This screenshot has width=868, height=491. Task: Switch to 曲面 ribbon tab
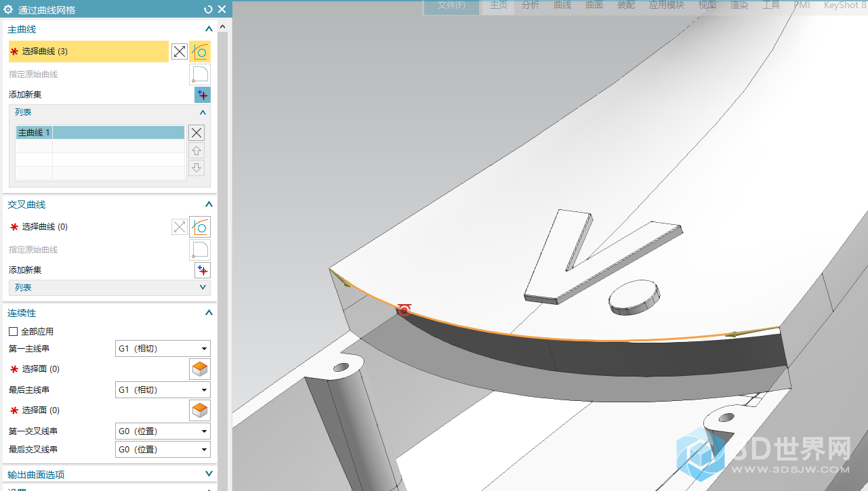pyautogui.click(x=594, y=5)
